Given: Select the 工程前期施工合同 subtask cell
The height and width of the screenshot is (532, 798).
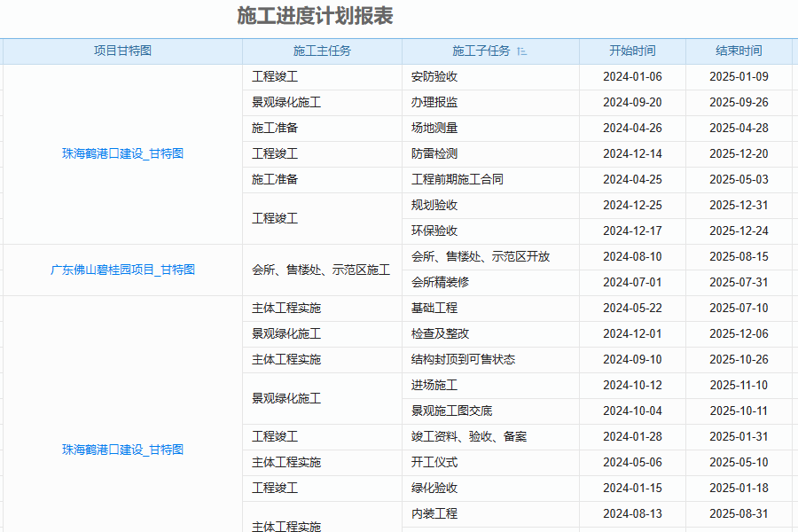Looking at the screenshot, I should [490, 180].
